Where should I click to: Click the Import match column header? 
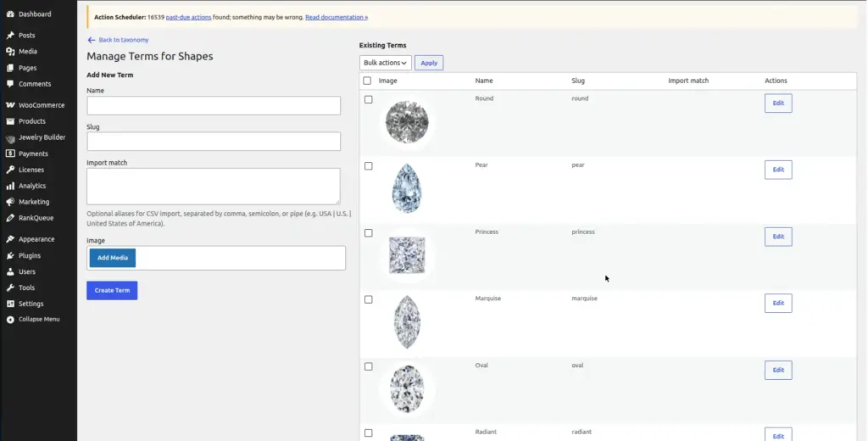pyautogui.click(x=688, y=81)
